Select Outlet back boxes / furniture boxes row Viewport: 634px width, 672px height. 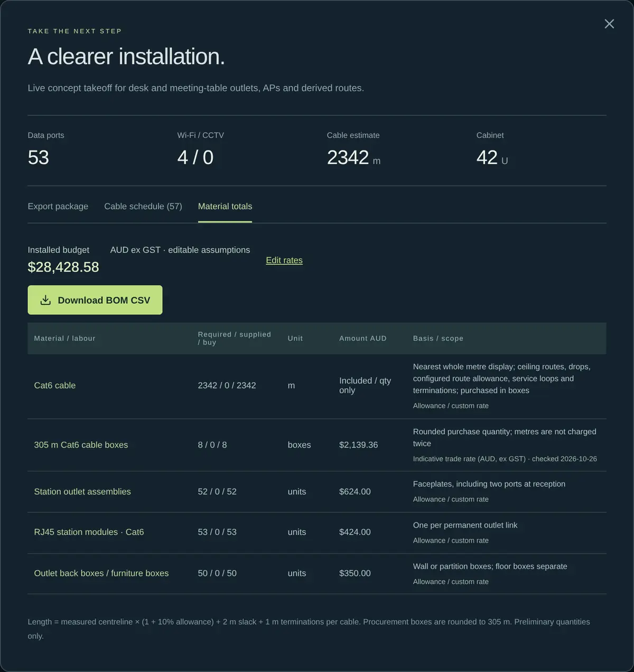[317, 573]
